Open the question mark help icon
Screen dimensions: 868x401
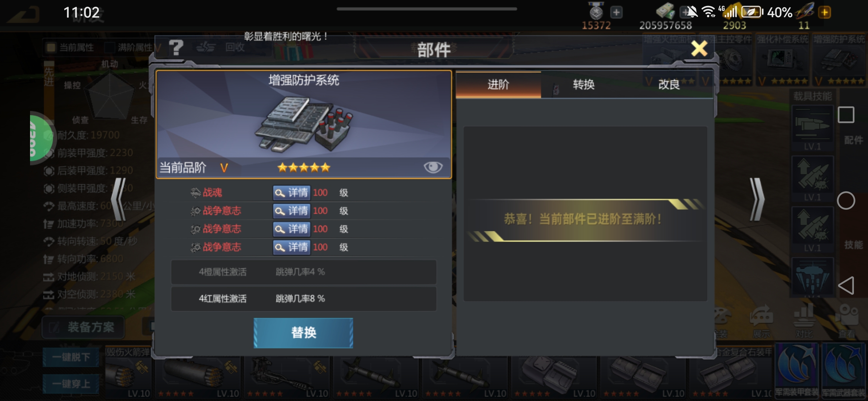point(176,48)
